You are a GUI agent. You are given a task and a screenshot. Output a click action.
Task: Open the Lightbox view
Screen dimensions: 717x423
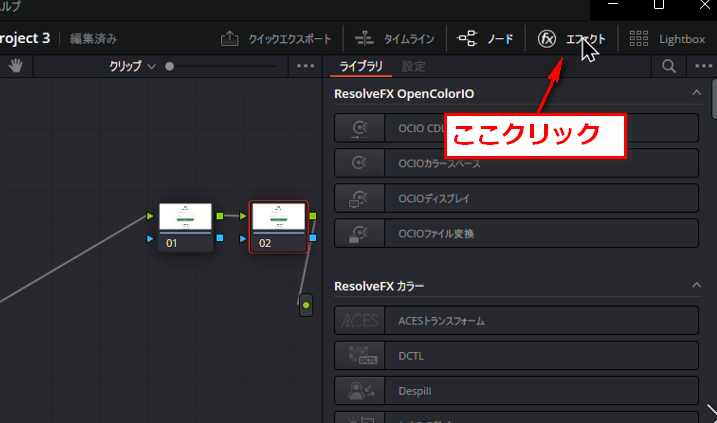[667, 40]
